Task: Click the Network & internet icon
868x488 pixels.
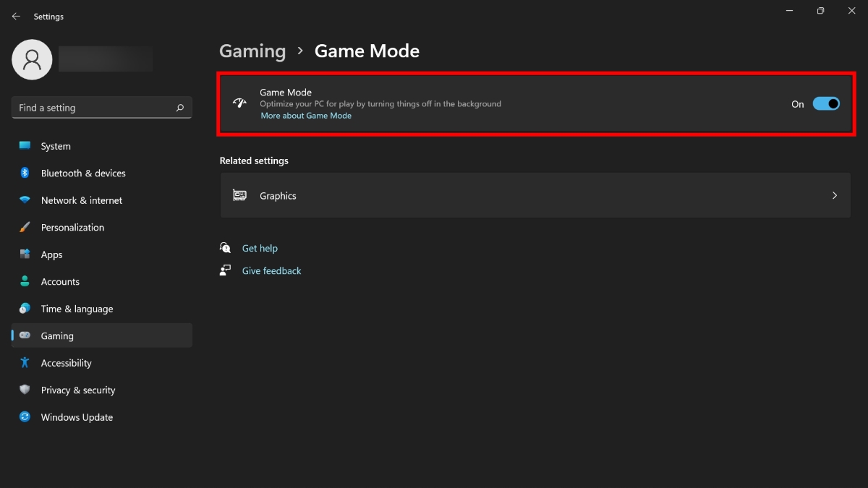Action: pos(25,200)
